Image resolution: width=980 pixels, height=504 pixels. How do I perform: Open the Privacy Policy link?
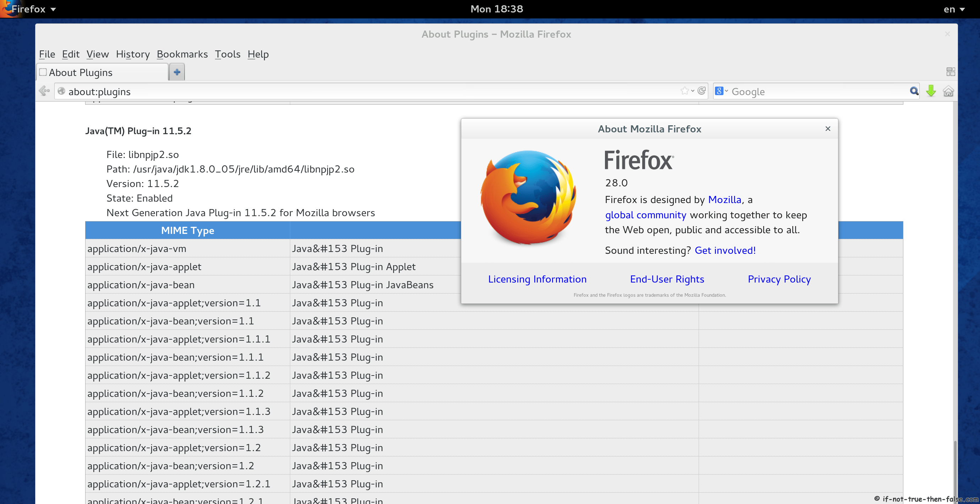pyautogui.click(x=779, y=279)
